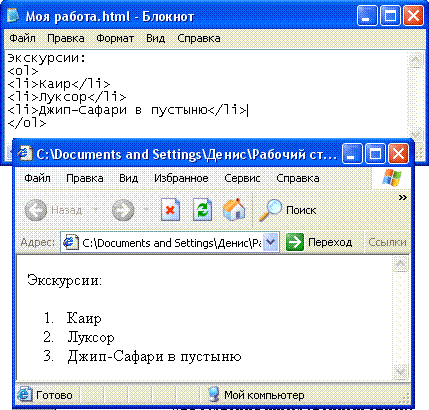
Task: Close the Блокнот window
Action: click(413, 16)
